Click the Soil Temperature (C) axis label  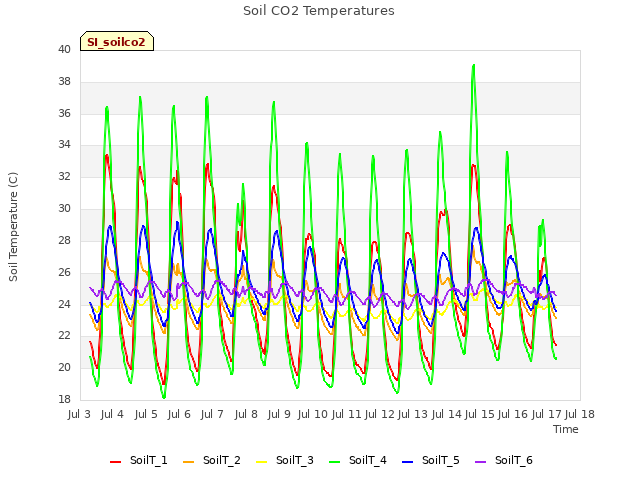13,227
